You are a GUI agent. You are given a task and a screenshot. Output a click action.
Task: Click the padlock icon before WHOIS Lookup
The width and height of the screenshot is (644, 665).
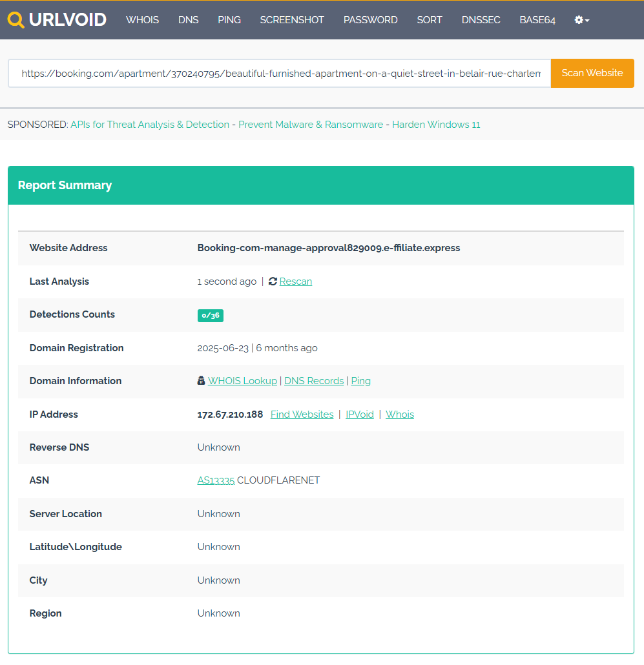pos(201,380)
